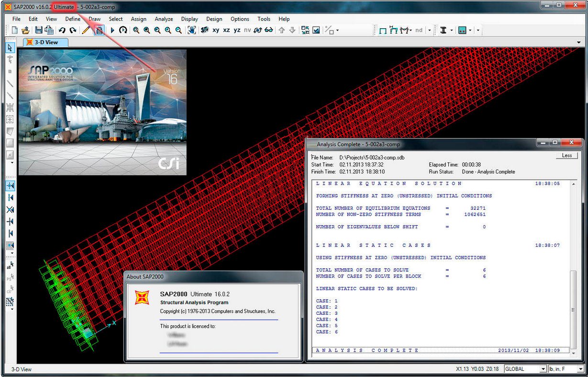588x377 pixels.
Task: Click the Less button in Analysis Complete
Action: (567, 155)
